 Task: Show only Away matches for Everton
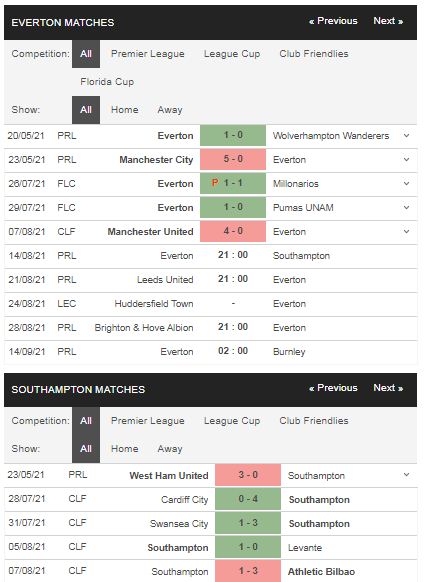click(x=170, y=110)
